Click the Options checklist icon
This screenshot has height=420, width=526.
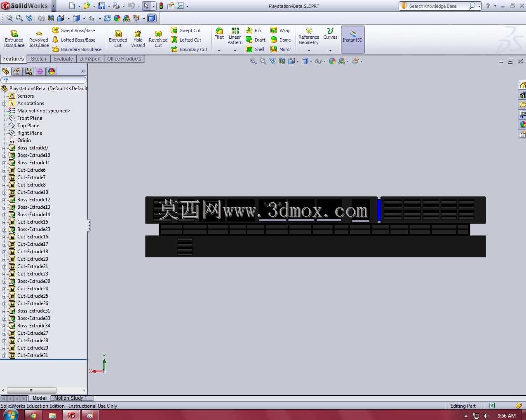coord(180,6)
